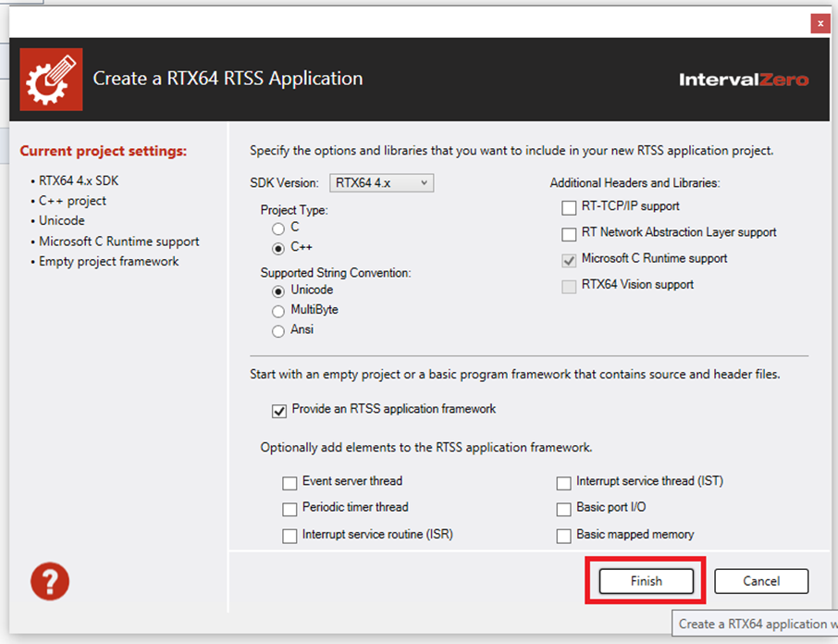Image resolution: width=838 pixels, height=644 pixels.
Task: Select the C project type radio button
Action: (278, 229)
